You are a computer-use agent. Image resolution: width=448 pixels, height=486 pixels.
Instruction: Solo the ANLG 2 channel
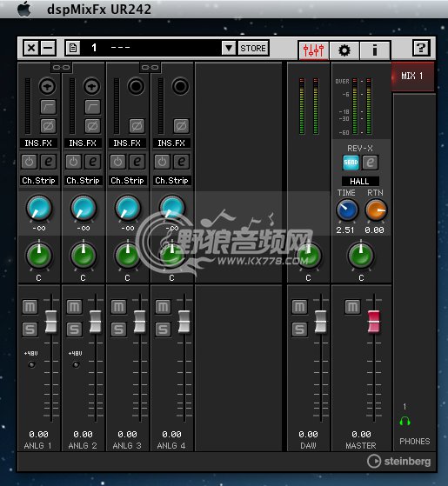coord(74,330)
